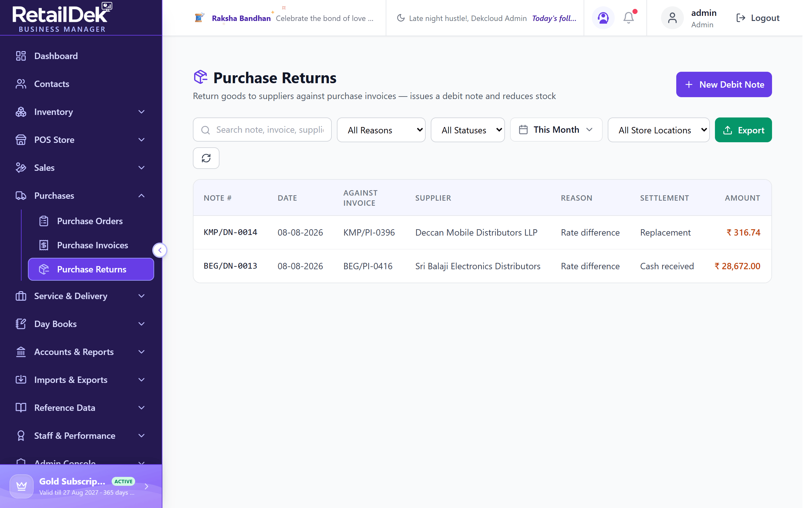Click the RetailDek Business Manager logo
This screenshot has width=812, height=508.
62,17
